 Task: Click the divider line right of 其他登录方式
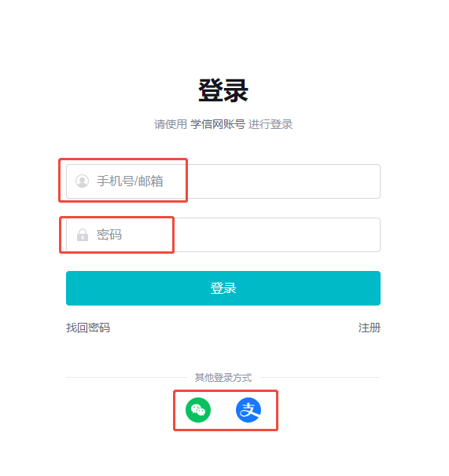pos(320,377)
